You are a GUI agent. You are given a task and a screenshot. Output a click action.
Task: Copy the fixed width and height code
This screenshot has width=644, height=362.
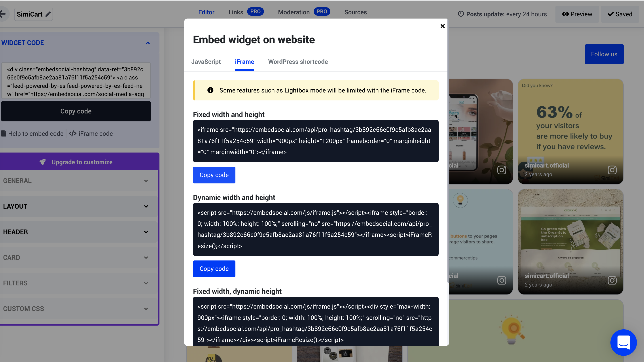point(214,175)
